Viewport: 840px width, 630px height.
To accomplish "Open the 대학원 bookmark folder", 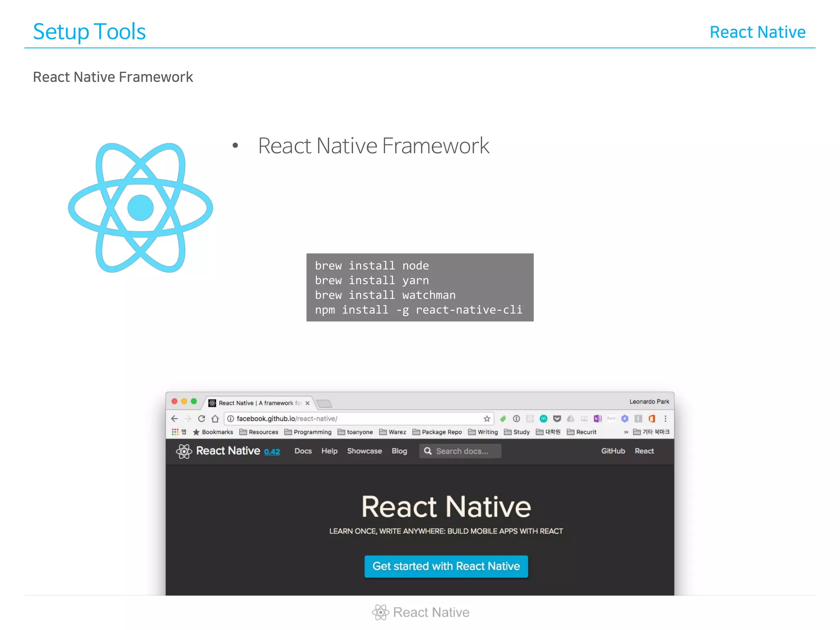I will click(548, 432).
